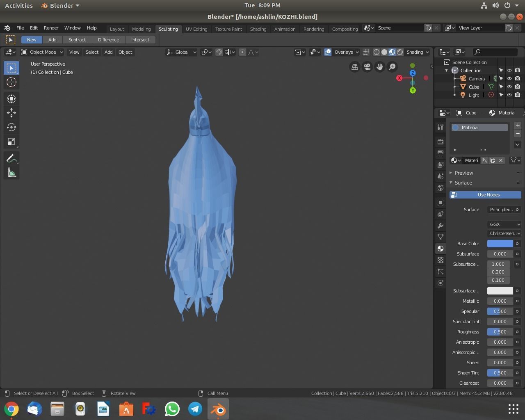Image resolution: width=525 pixels, height=420 pixels.
Task: Activate the Annotate pencil tool
Action: tap(11, 159)
